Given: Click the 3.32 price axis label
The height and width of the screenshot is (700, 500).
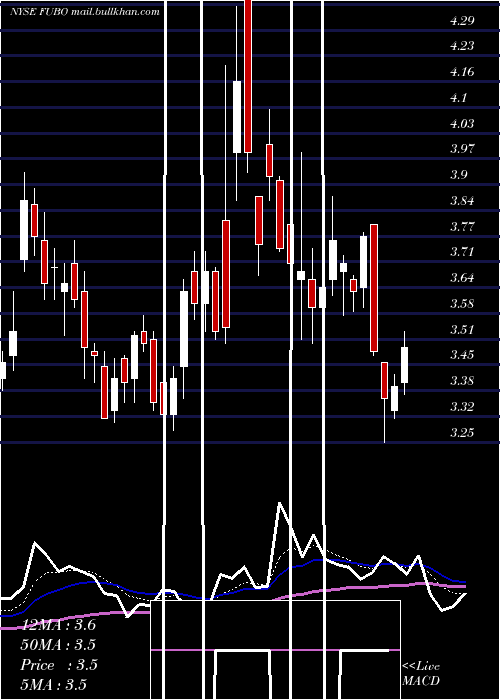Looking at the screenshot, I should 462,407.
